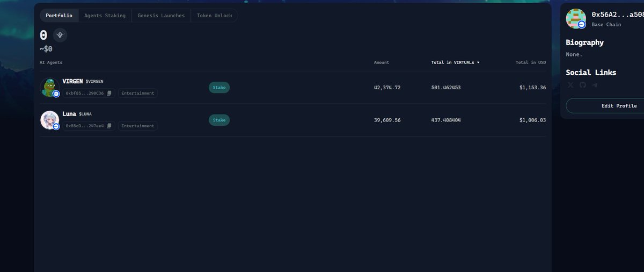Copy the VIRGEN contract address icon
644x272 pixels.
click(109, 94)
